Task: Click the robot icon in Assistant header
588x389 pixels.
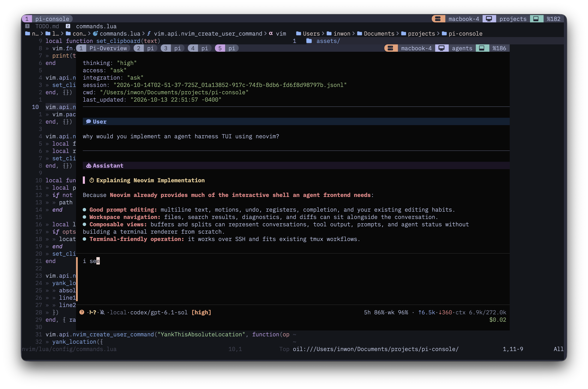Action: click(x=89, y=166)
